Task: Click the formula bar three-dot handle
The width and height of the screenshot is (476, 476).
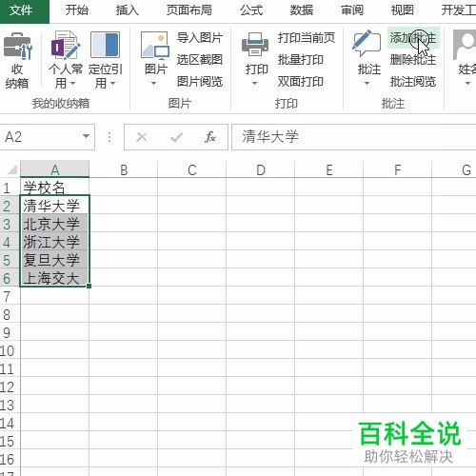Action: (109, 137)
